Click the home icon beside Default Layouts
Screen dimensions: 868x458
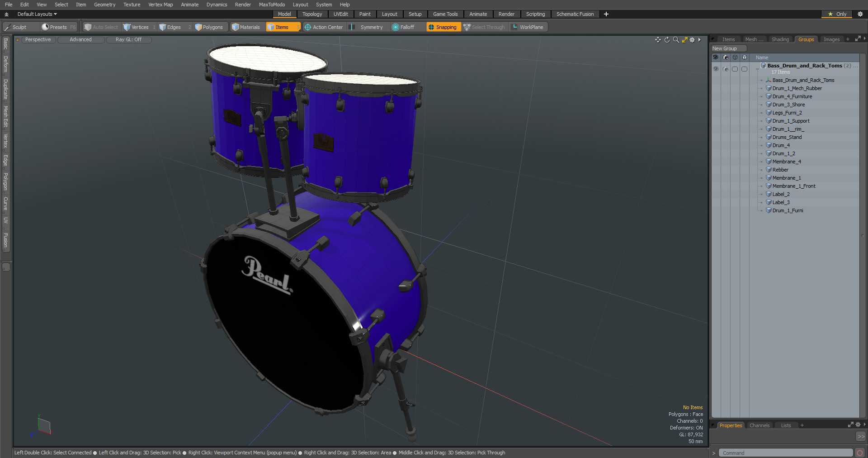click(6, 14)
